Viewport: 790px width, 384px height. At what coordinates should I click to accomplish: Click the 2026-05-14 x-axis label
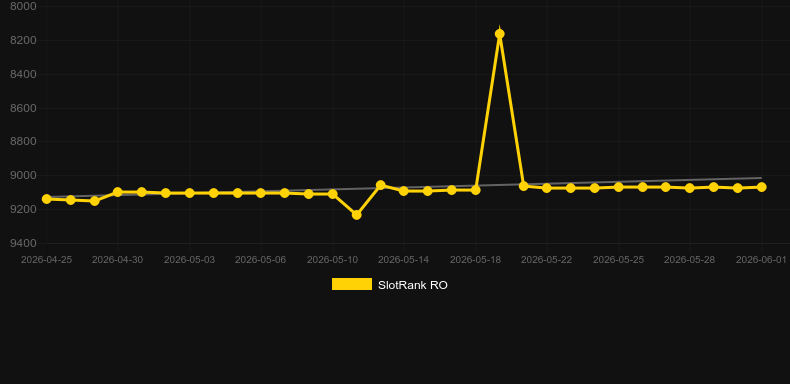click(404, 260)
